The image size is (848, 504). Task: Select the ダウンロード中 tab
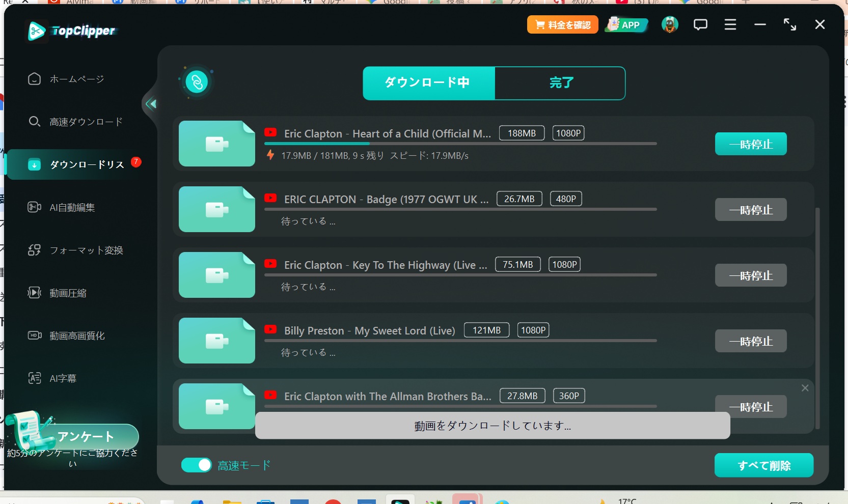pos(428,83)
